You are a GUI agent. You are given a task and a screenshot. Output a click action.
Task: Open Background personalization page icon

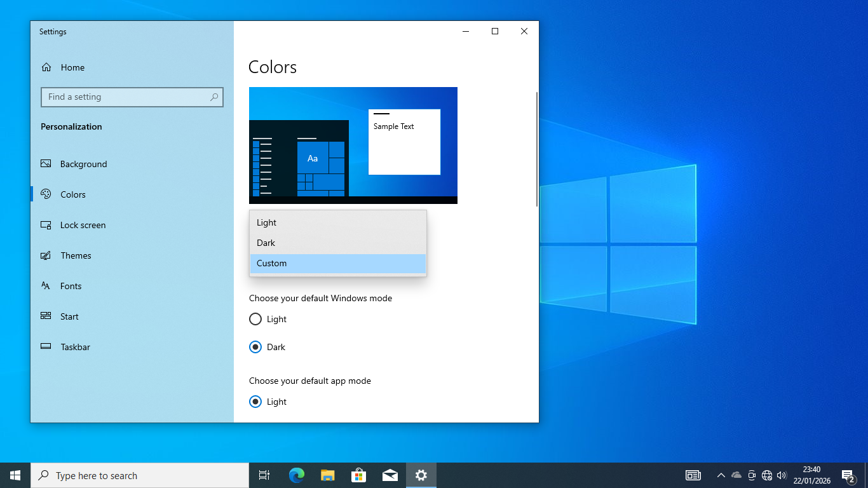point(46,164)
